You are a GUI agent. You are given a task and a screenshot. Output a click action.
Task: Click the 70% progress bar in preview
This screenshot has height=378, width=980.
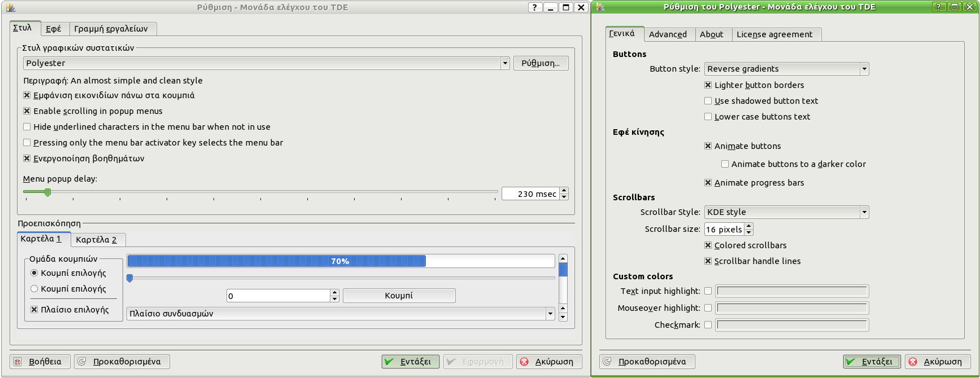click(x=341, y=261)
